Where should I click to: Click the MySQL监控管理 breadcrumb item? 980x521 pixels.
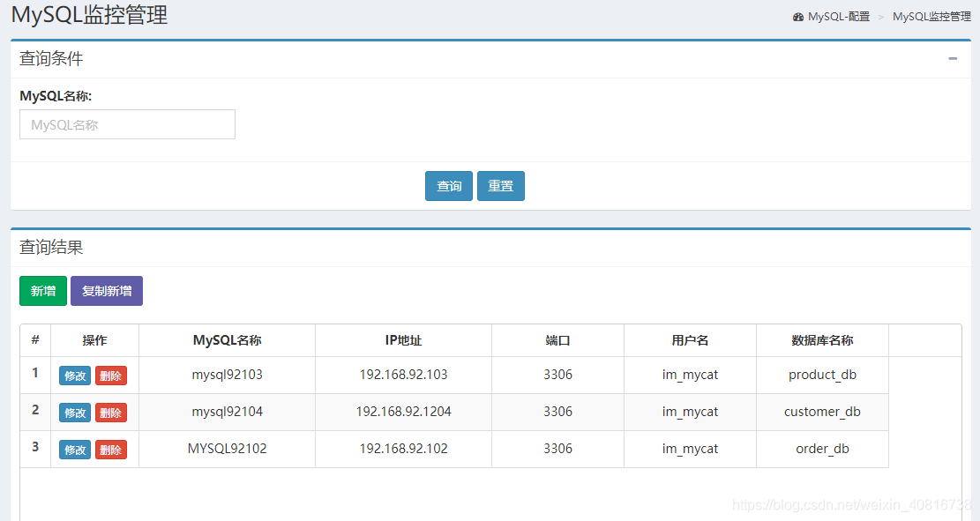point(931,17)
